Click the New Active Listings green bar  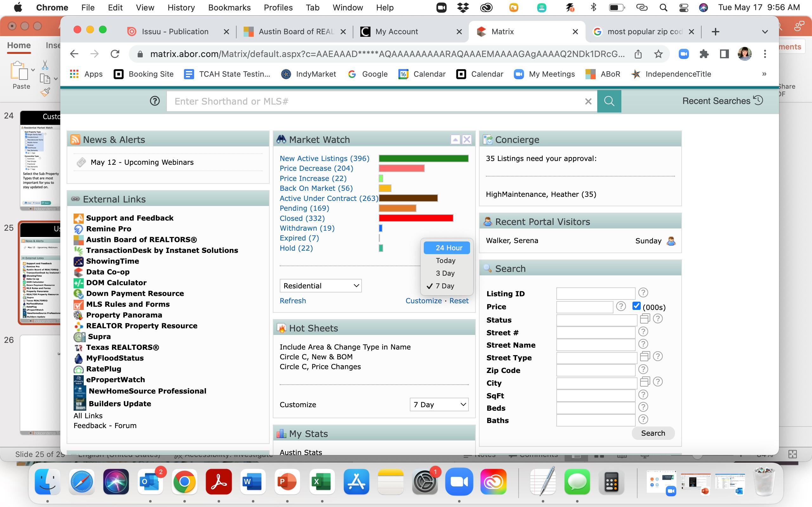coord(423,158)
